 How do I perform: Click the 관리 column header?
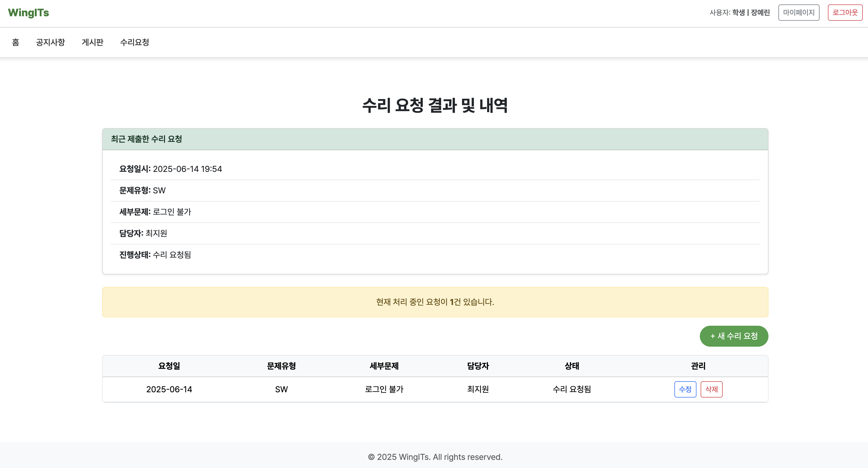(698, 366)
